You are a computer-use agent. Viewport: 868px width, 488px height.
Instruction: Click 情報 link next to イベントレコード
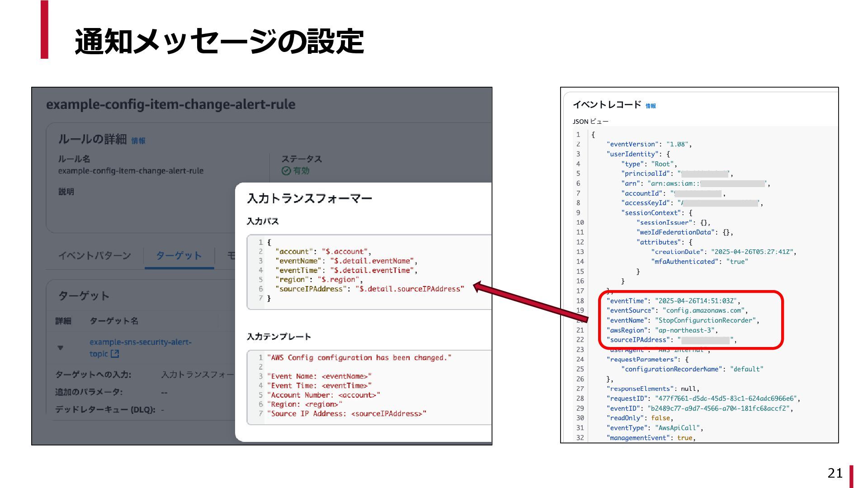coord(650,106)
